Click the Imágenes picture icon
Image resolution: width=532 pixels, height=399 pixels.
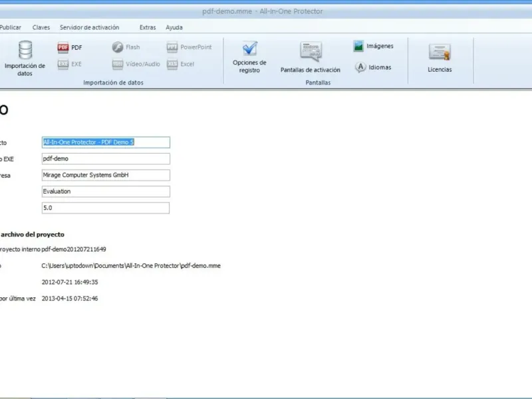tap(358, 46)
